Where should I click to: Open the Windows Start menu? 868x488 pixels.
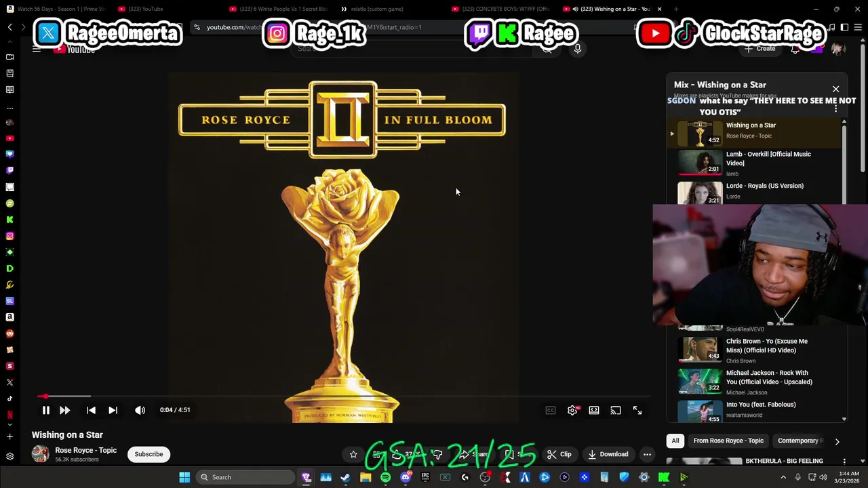[x=184, y=477]
